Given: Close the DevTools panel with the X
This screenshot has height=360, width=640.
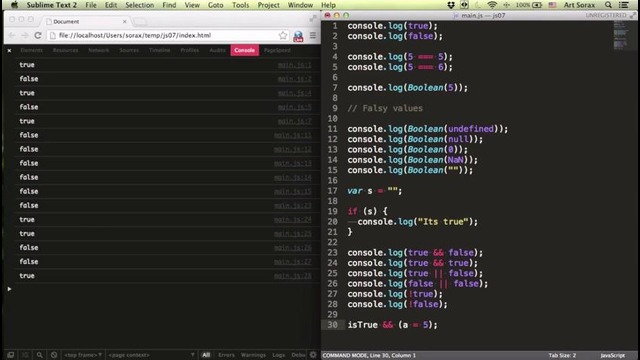Looking at the screenshot, I should 9,51.
